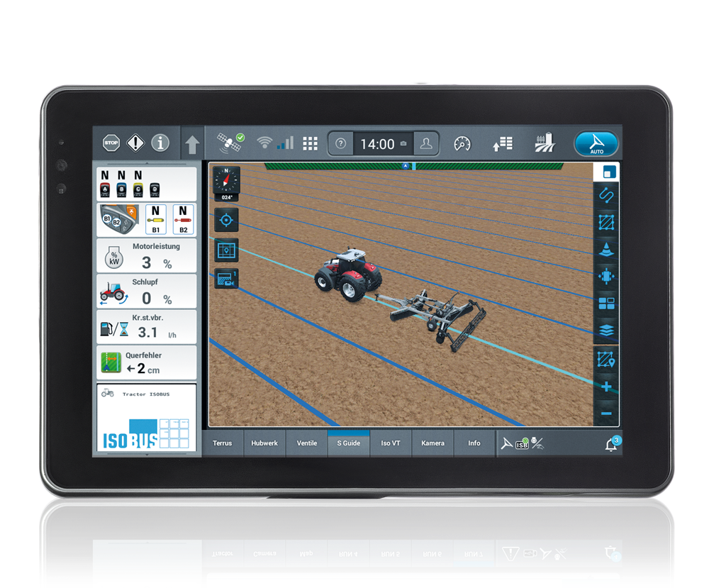Select the obstacle cone icon

coord(606,249)
